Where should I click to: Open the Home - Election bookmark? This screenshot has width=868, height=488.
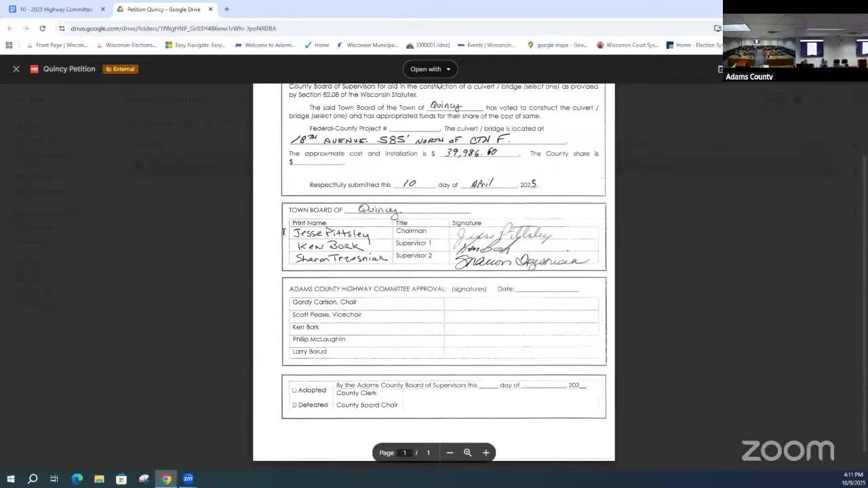click(694, 45)
